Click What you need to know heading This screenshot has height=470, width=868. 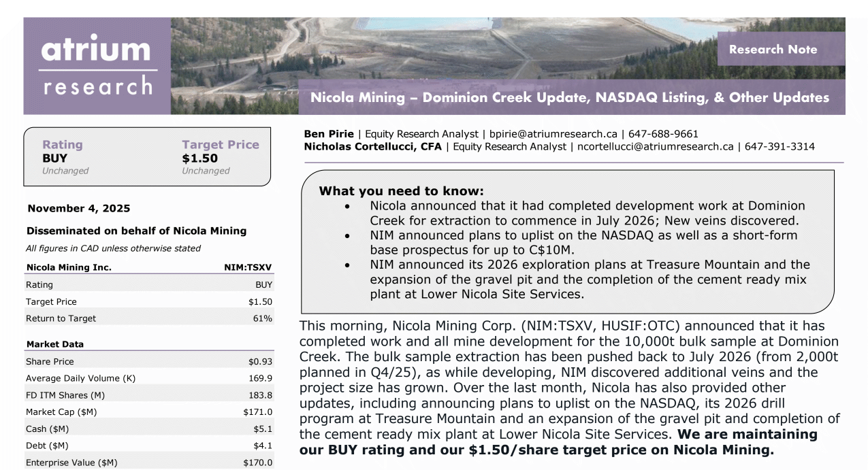click(402, 191)
